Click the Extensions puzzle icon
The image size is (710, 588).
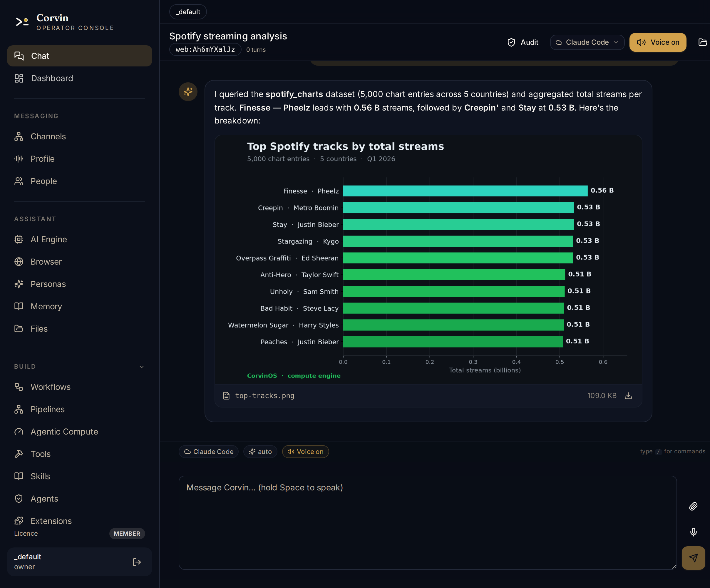tap(19, 521)
